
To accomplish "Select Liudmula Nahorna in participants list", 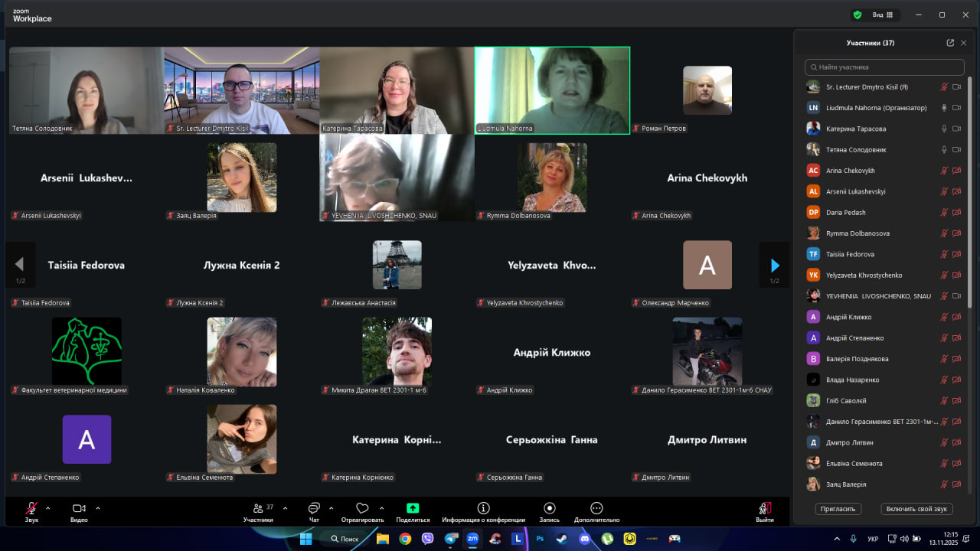I will [876, 108].
